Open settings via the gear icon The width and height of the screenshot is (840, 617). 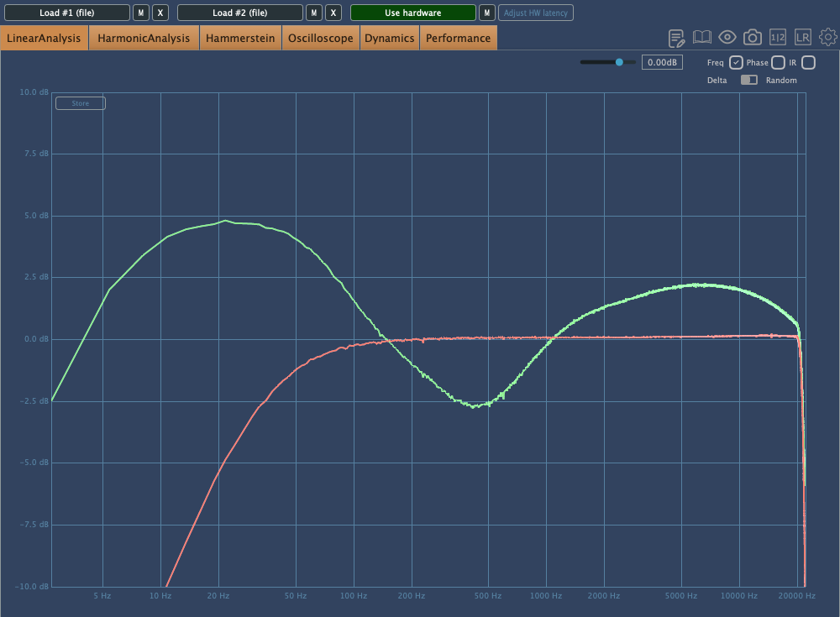point(827,38)
